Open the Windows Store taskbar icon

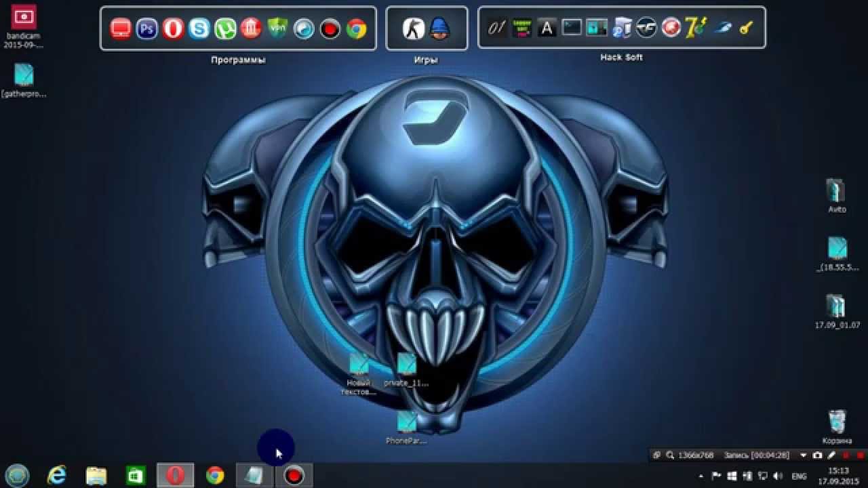tap(136, 476)
